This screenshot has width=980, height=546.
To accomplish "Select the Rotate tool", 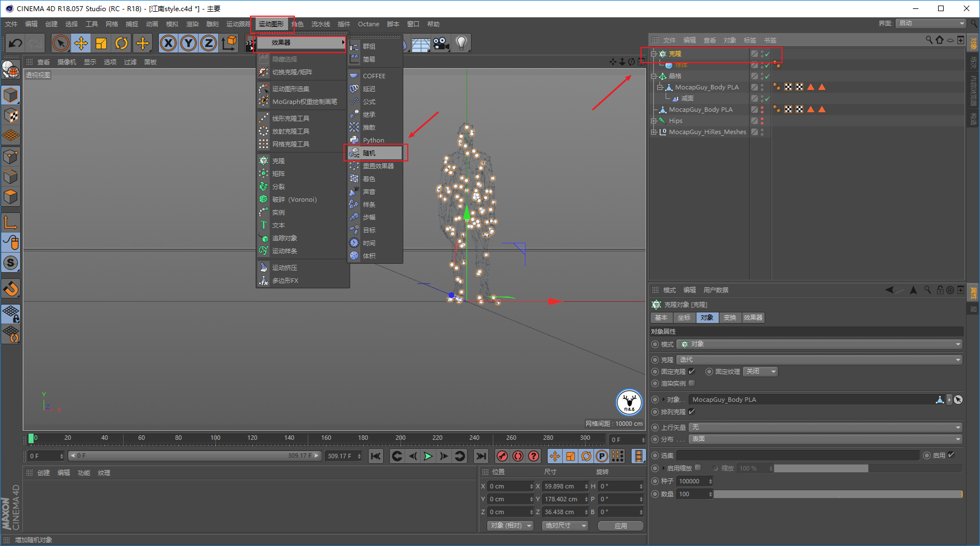I will [121, 43].
